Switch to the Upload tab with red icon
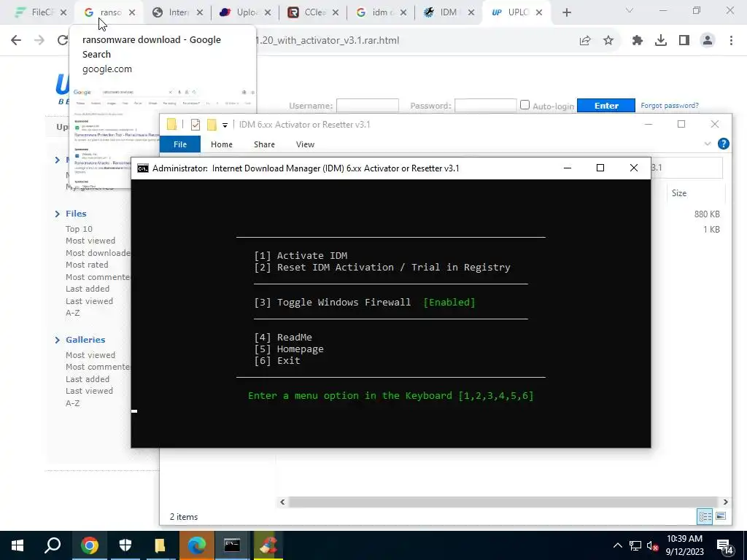Image resolution: width=747 pixels, height=560 pixels. [245, 13]
